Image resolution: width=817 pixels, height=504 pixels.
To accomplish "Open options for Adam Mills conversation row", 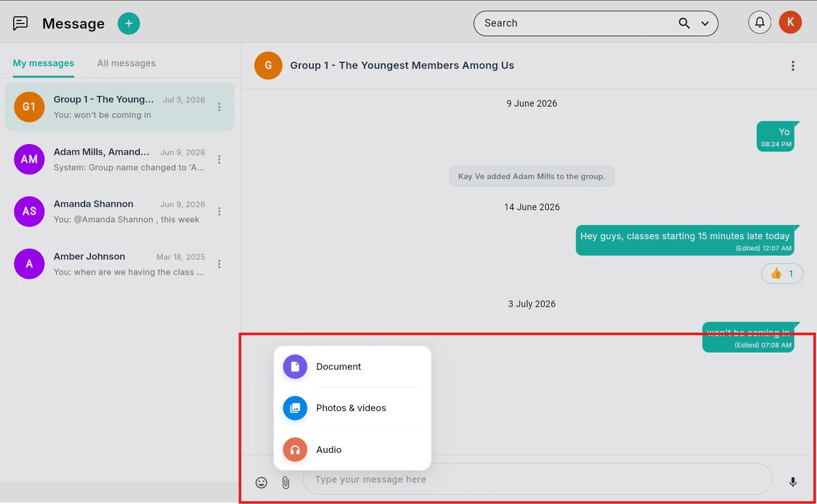I will coord(219,159).
